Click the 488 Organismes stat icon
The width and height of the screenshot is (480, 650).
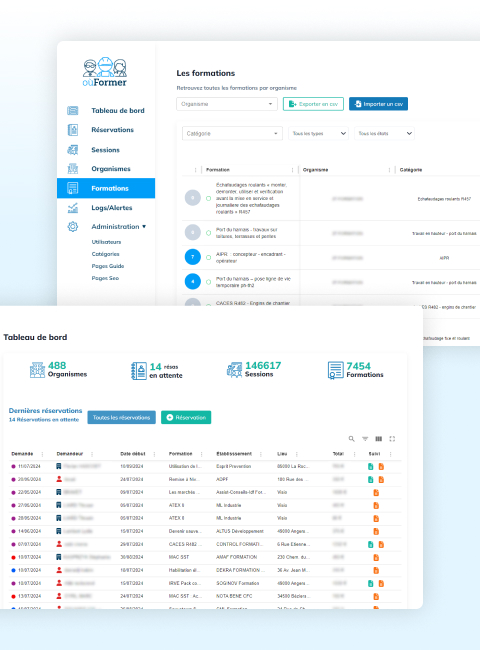pyautogui.click(x=37, y=370)
